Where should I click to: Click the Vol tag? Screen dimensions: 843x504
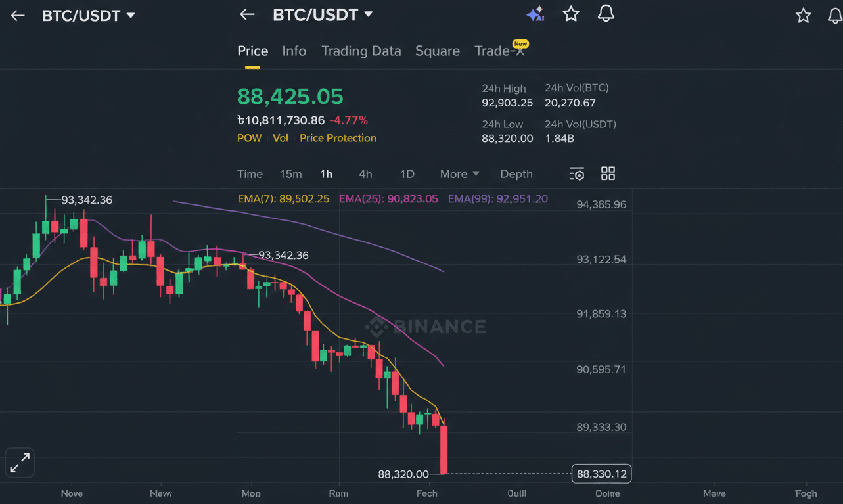[281, 138]
